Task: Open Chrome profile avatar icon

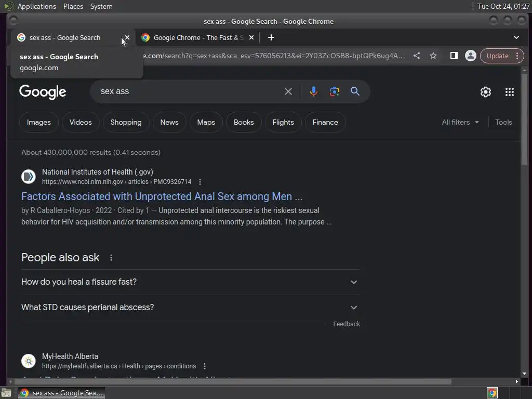Action: coord(470,56)
